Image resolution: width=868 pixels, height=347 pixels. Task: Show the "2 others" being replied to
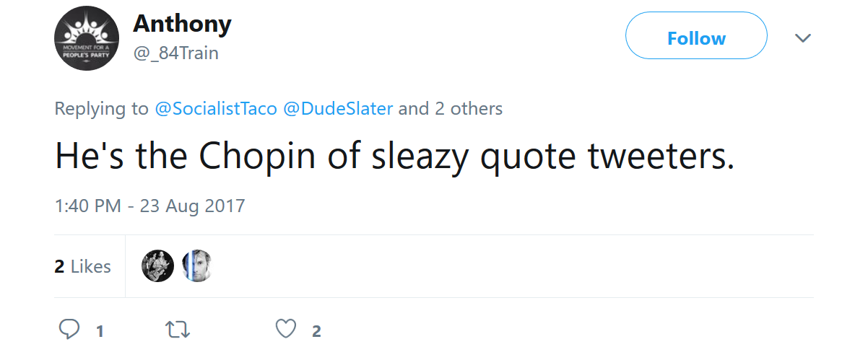(x=469, y=109)
